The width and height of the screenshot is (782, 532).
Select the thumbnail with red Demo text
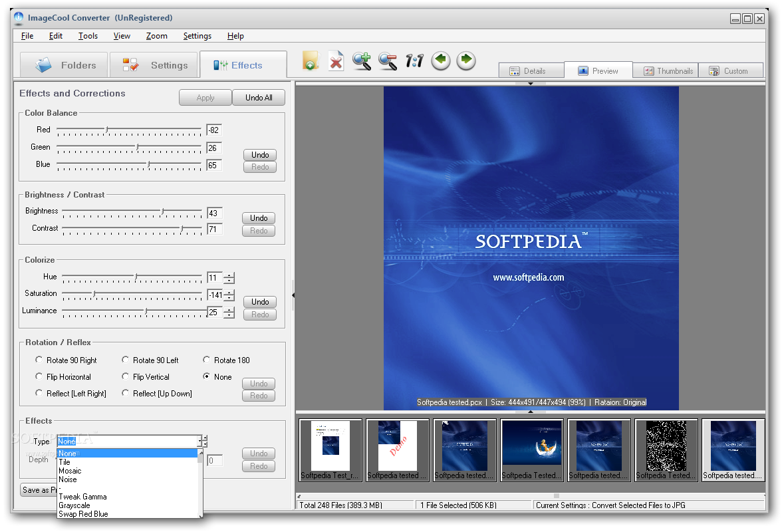(398, 450)
